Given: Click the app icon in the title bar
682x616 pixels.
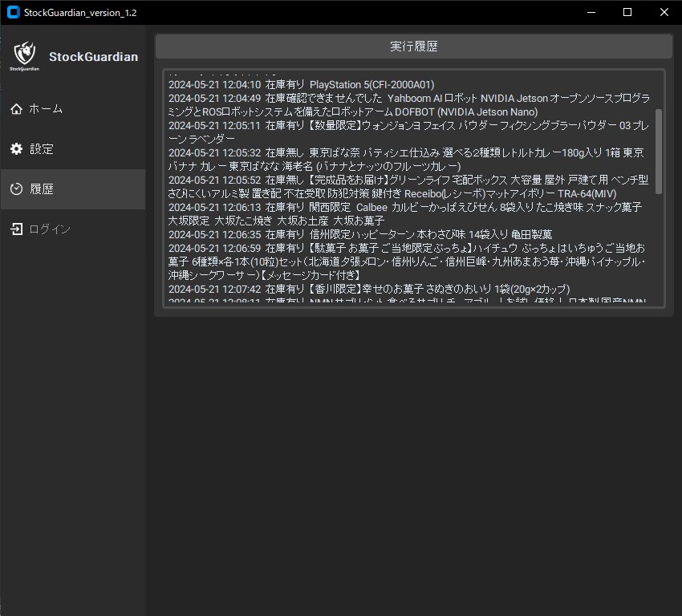Looking at the screenshot, I should tap(14, 12).
